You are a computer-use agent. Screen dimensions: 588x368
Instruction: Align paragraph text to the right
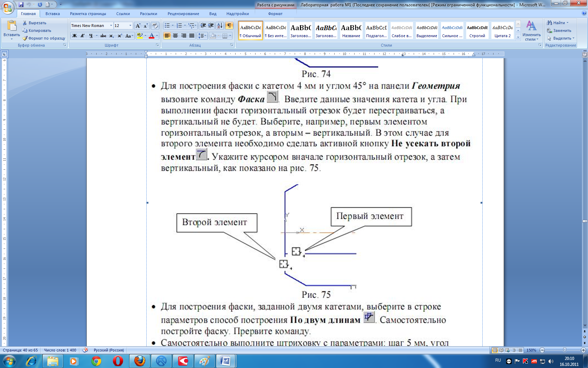(x=183, y=36)
